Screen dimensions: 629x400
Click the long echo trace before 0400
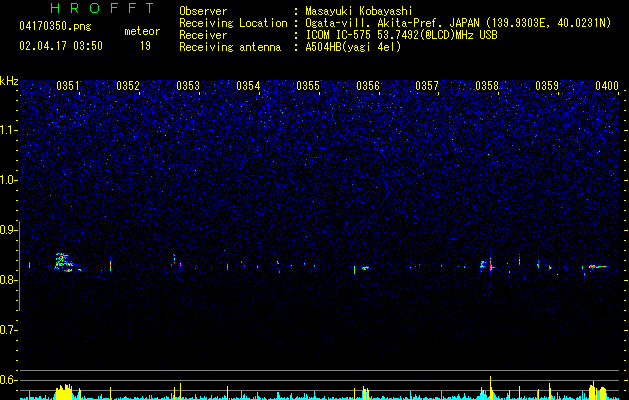tap(598, 266)
